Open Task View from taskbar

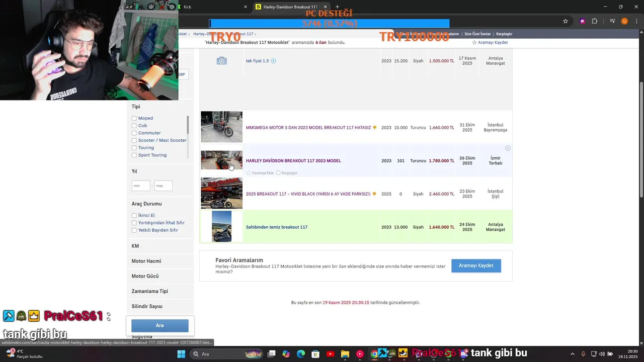[x=272, y=354]
